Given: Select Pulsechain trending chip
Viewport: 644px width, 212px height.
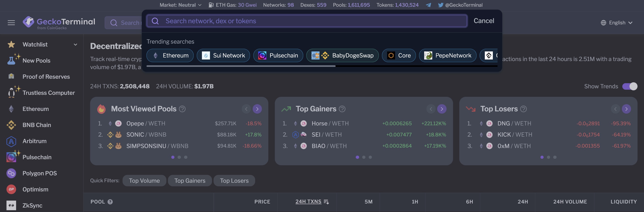Looking at the screenshot, I should [x=278, y=55].
